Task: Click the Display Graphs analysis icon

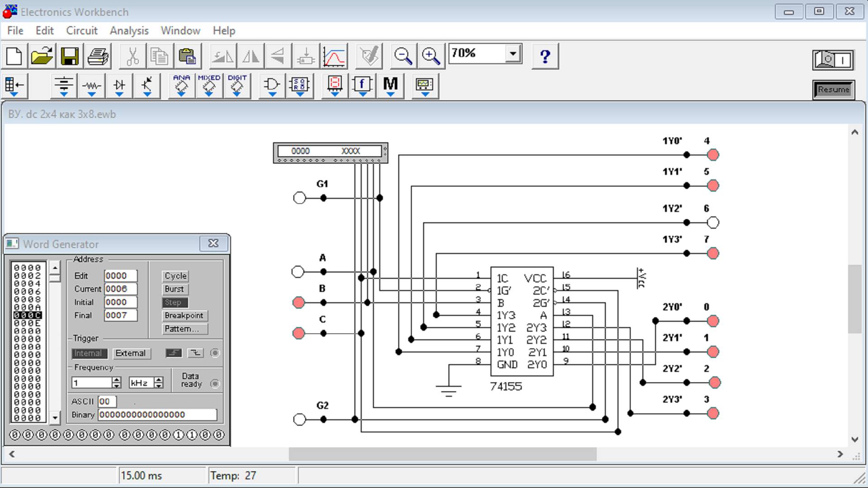Action: pyautogui.click(x=334, y=57)
